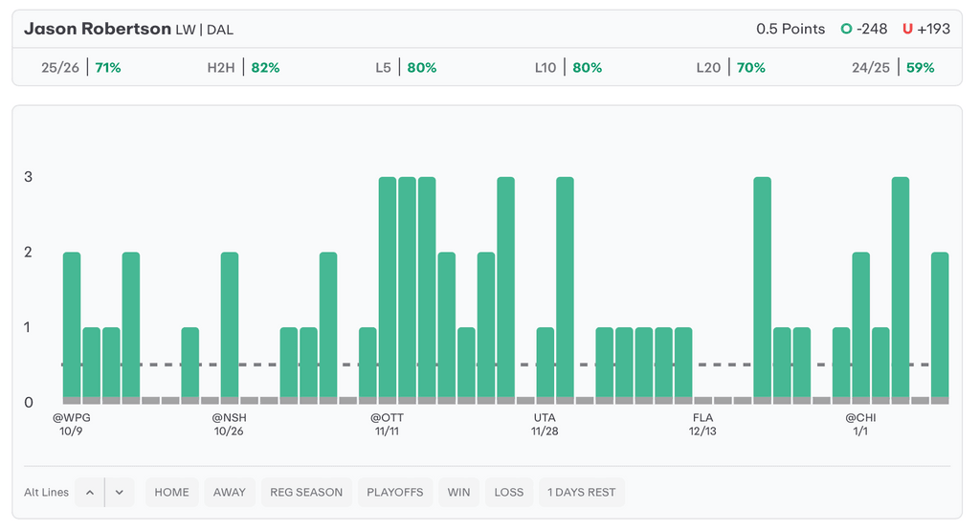Show the L20 70% split
This screenshot has height=531, width=980.
click(730, 68)
